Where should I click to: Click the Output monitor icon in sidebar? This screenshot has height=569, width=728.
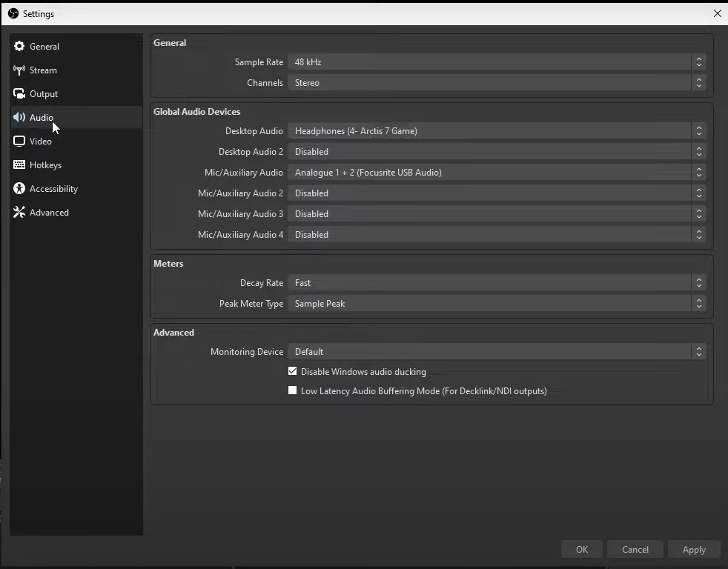click(x=19, y=93)
